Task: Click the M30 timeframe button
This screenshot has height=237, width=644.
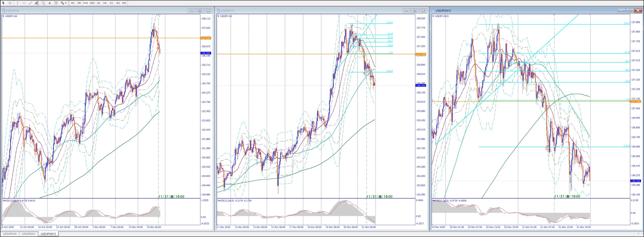Action: click(92, 3)
